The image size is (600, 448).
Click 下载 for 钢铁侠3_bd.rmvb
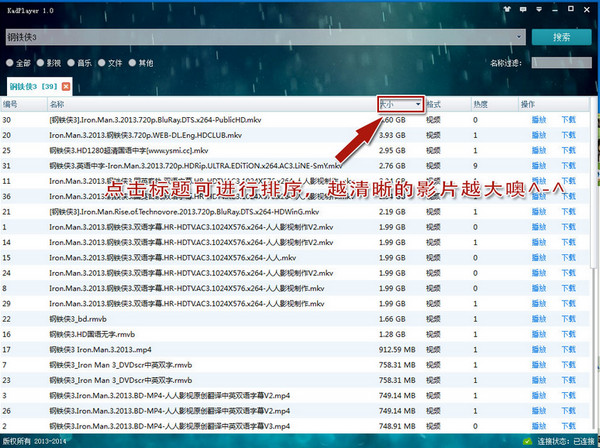click(569, 318)
